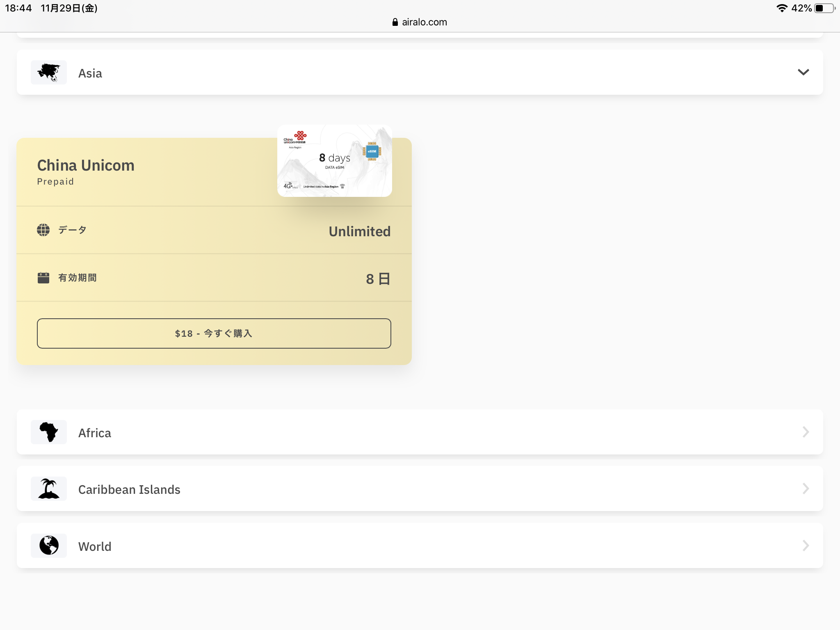
Task: Buy the $18 China Unicom plan now
Action: point(214,333)
